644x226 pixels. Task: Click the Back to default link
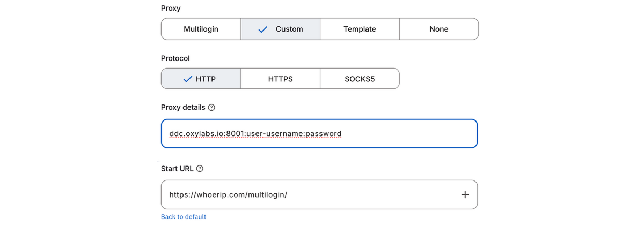tap(184, 217)
